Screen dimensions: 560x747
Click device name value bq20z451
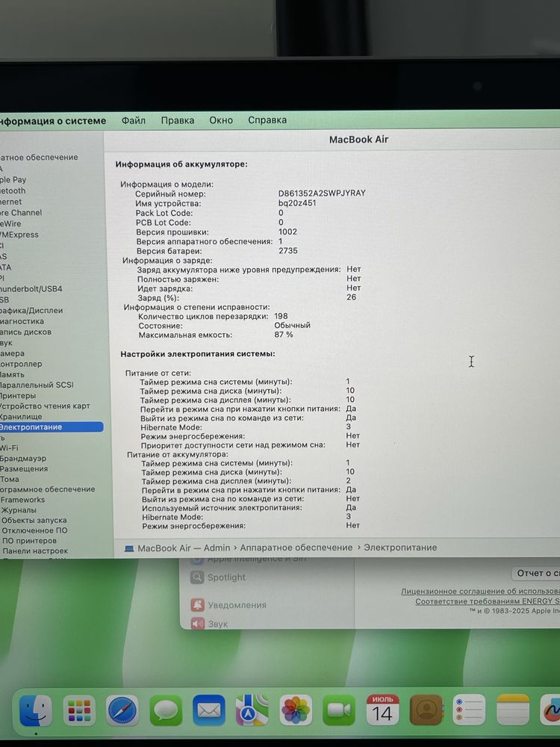click(x=297, y=203)
